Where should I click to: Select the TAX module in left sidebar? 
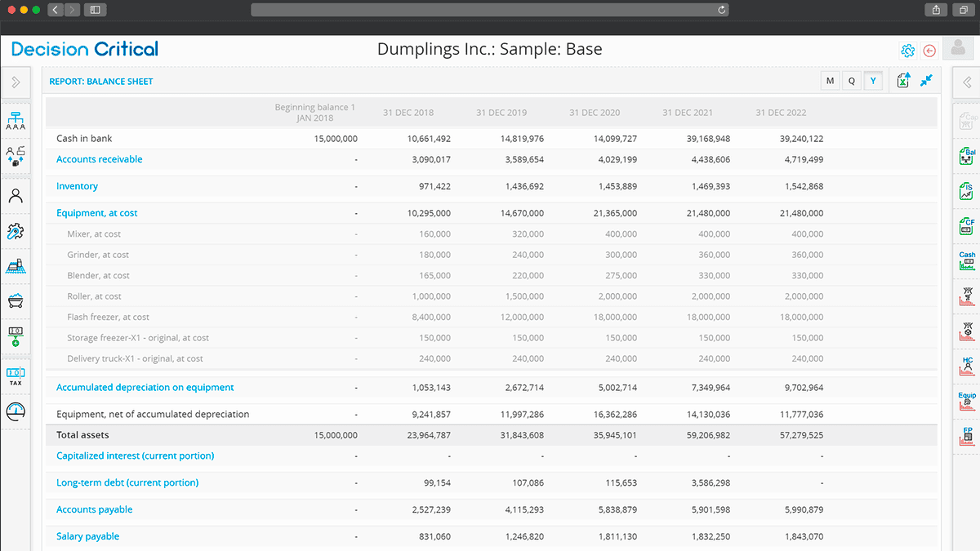tap(16, 375)
